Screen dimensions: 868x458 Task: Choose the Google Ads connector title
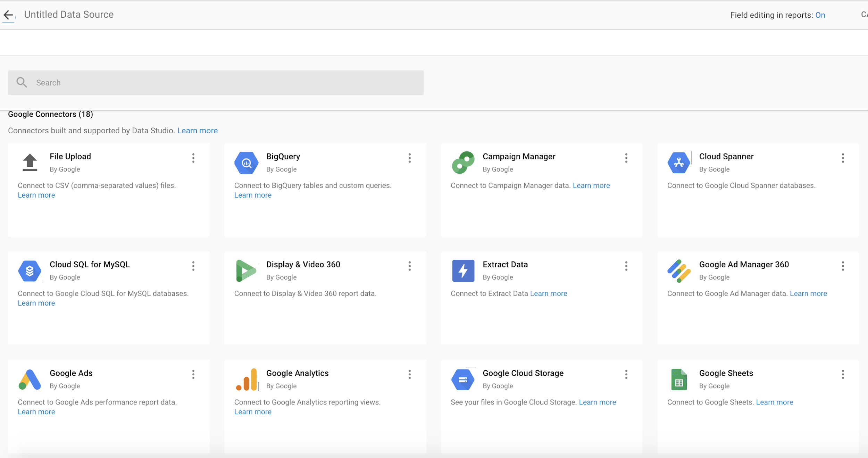click(x=71, y=373)
